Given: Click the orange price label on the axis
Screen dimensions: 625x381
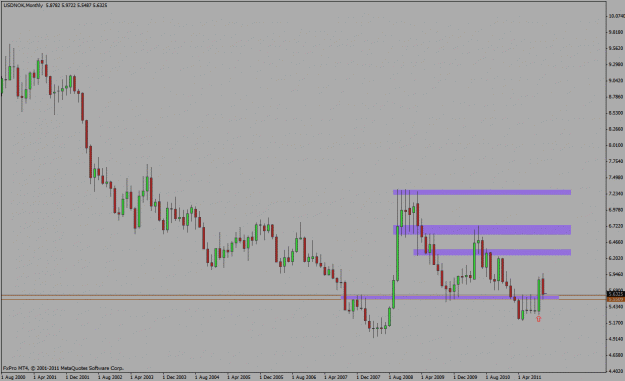Looking at the screenshot, I should (615, 299).
